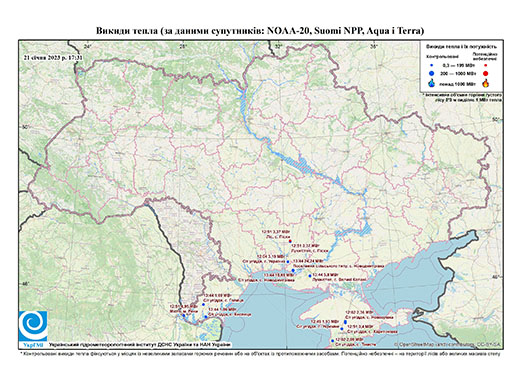Click the map title about NOAA-20 satellites
520x368 pixels.
(x=260, y=31)
